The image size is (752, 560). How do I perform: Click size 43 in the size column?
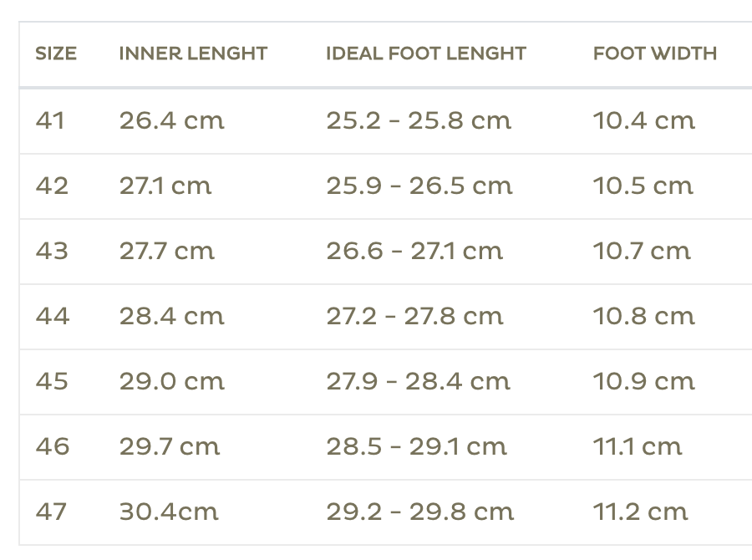tap(52, 251)
